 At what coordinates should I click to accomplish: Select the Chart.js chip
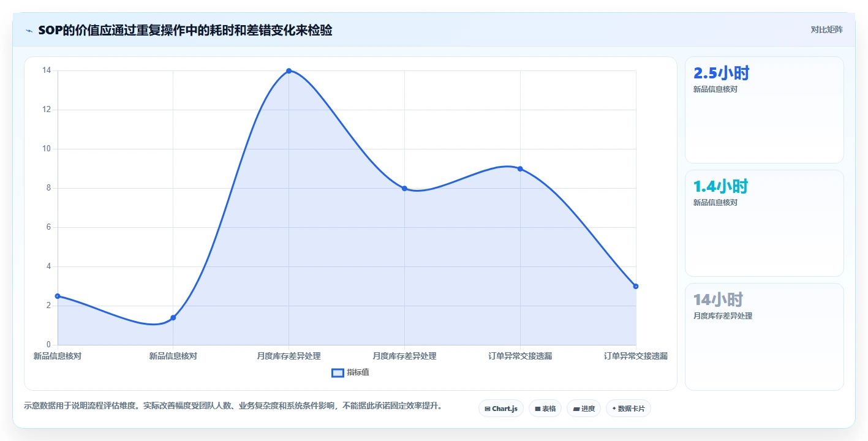[501, 409]
